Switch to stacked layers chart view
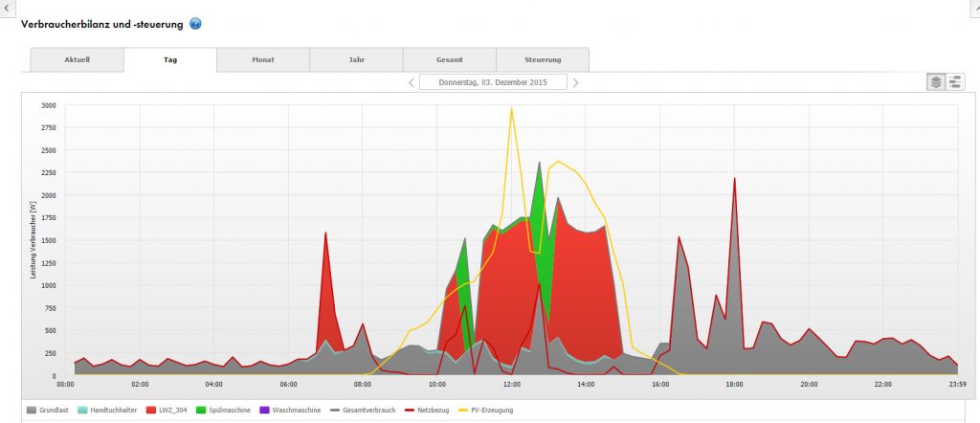This screenshot has width=980, height=423. point(936,82)
